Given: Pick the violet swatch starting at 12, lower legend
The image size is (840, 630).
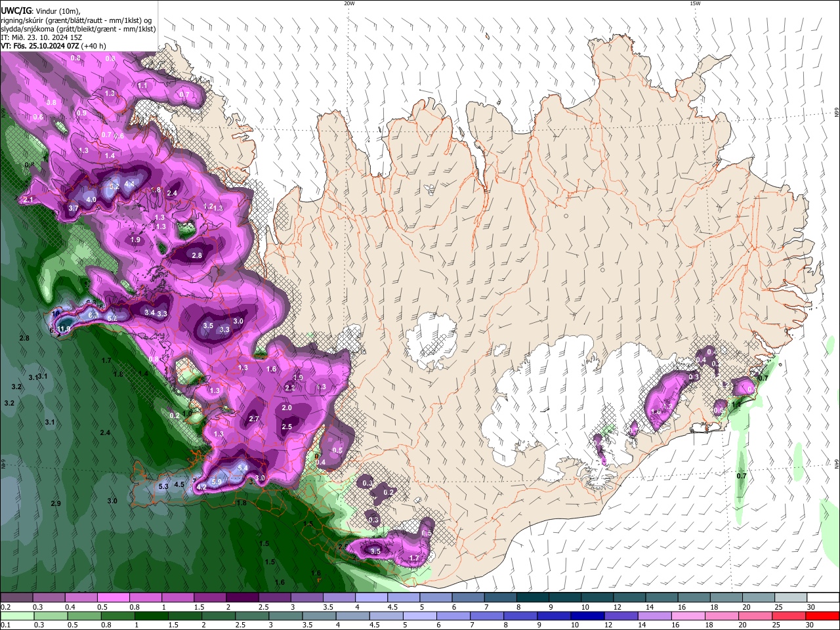Looking at the screenshot, I should [x=621, y=616].
